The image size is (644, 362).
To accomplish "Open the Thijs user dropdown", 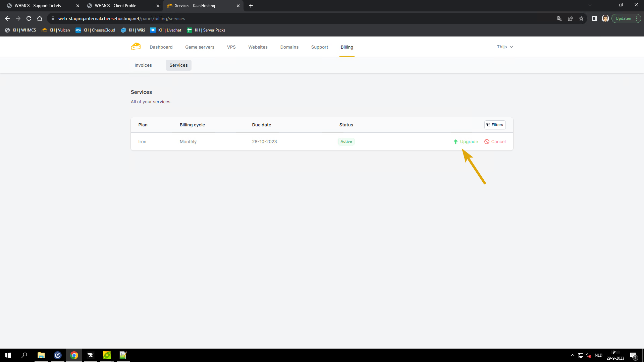I will click(x=504, y=47).
